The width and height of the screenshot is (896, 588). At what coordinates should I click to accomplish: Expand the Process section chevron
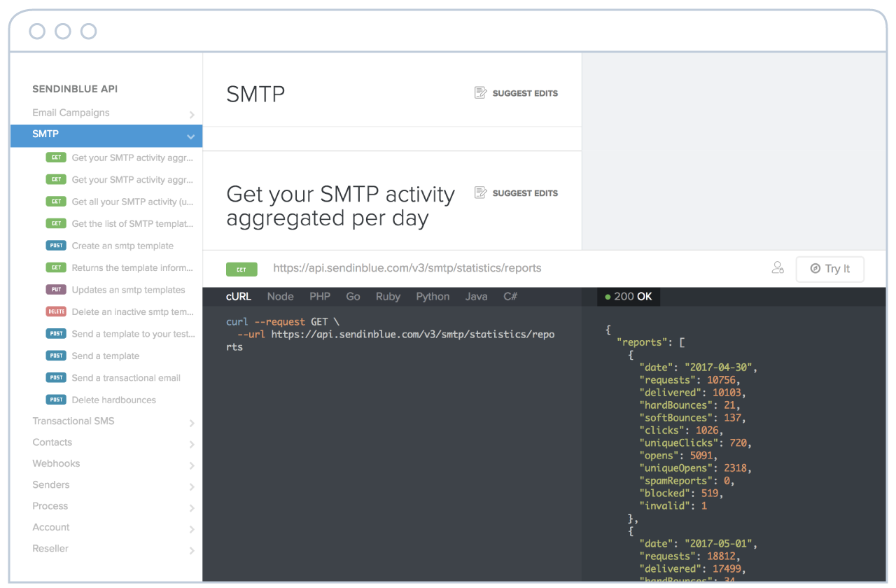[191, 507]
